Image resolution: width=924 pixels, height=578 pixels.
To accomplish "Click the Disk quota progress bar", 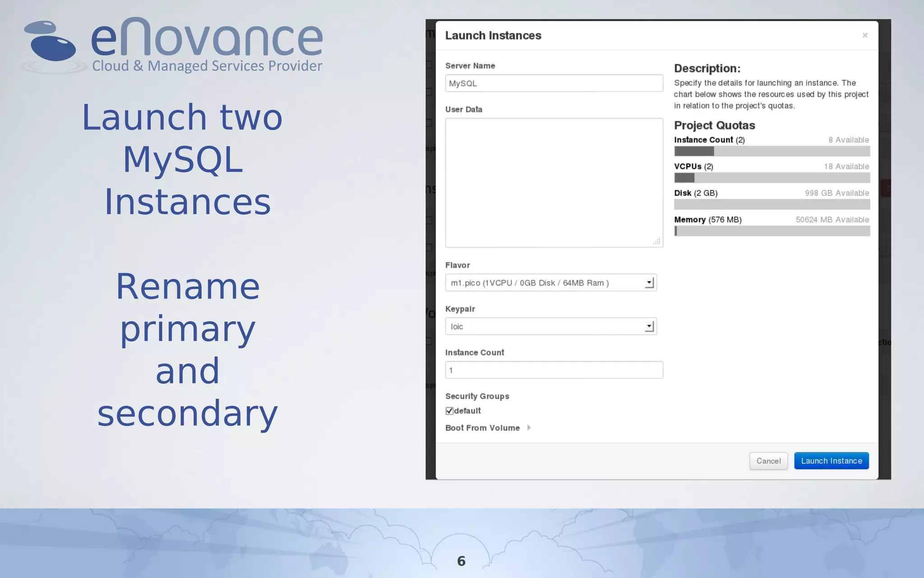I will tap(772, 205).
